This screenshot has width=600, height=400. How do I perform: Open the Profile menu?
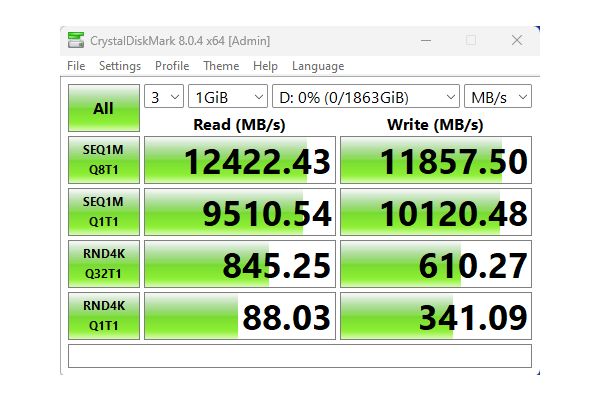click(x=172, y=66)
